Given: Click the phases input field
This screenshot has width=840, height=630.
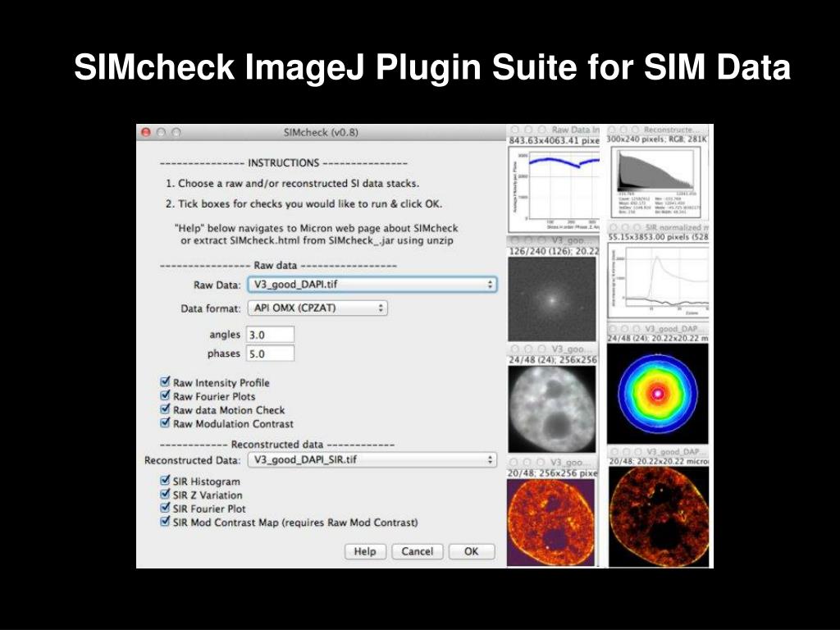Looking at the screenshot, I should pos(270,354).
